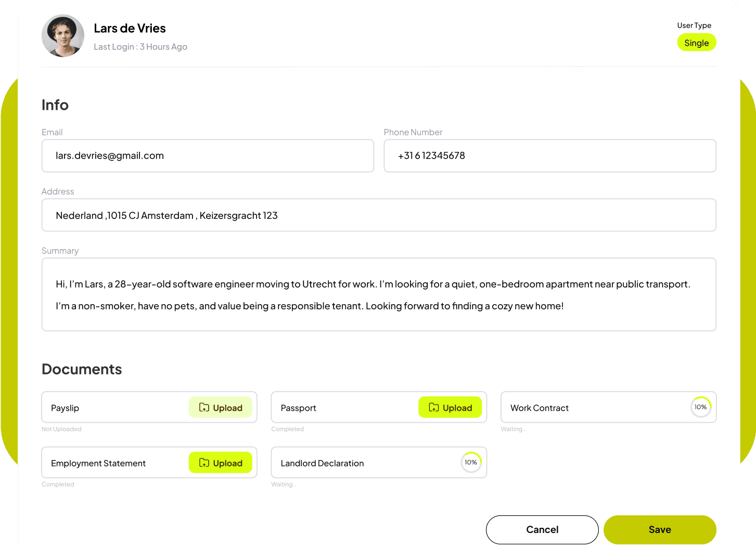This screenshot has width=756, height=559.
Task: Click the Address field label
Action: click(x=58, y=191)
